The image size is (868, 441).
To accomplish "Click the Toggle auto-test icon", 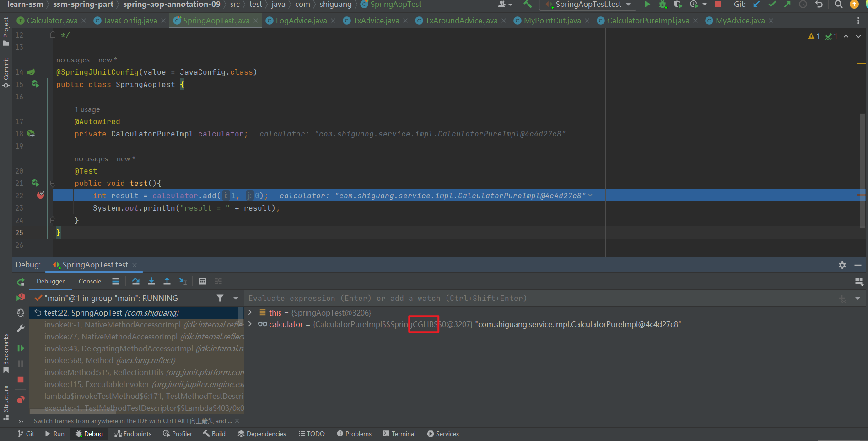I will click(x=21, y=313).
